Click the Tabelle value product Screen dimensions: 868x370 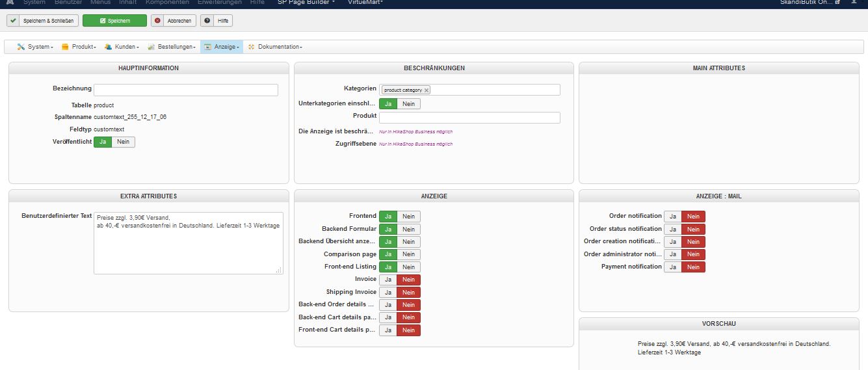click(103, 105)
